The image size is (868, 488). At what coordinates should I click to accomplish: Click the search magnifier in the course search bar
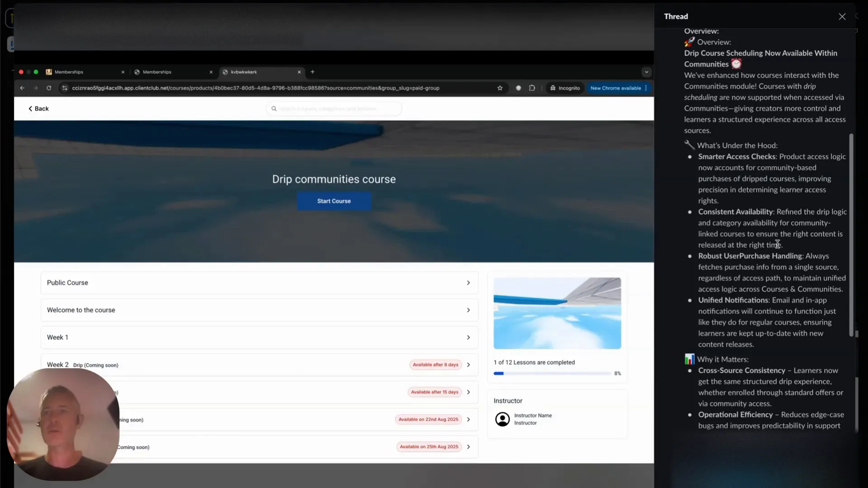coord(274,108)
